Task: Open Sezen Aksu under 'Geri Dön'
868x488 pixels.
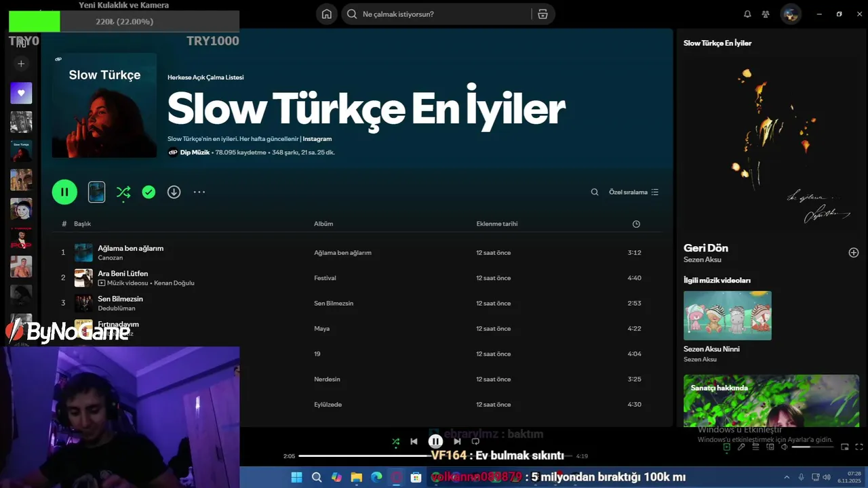Action: (x=703, y=260)
